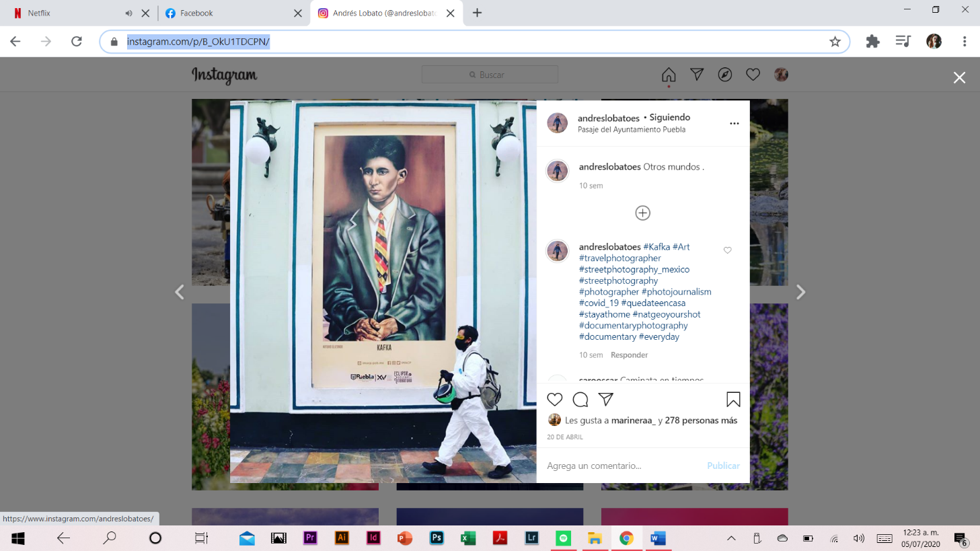Image resolution: width=980 pixels, height=551 pixels.
Task: Go to Instagram home feed icon
Action: click(669, 75)
